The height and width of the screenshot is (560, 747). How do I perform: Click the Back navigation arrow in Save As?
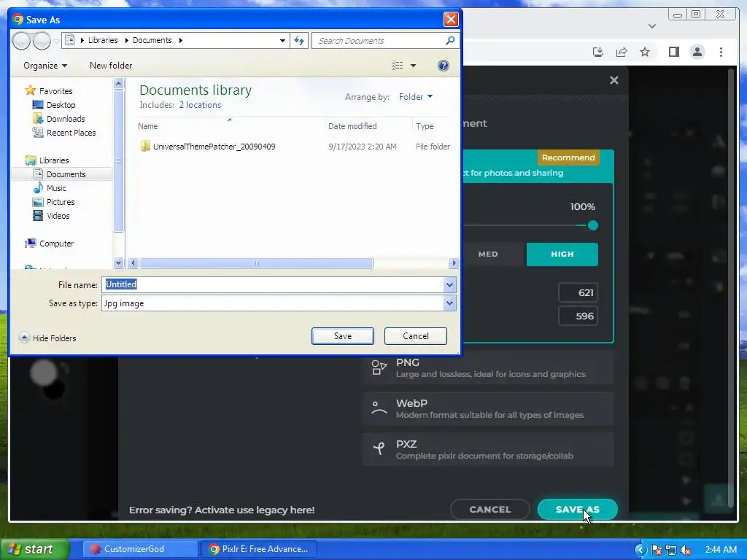[x=21, y=41]
